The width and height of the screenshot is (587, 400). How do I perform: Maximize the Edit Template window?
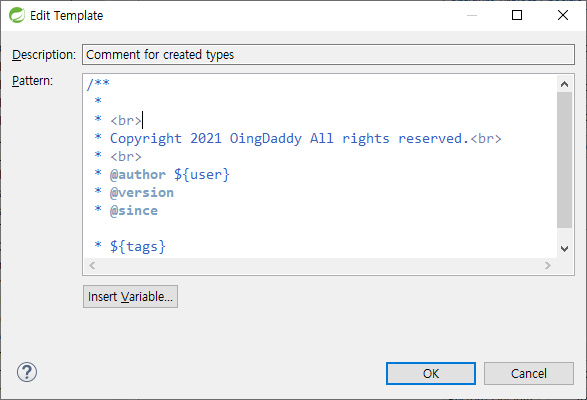517,15
